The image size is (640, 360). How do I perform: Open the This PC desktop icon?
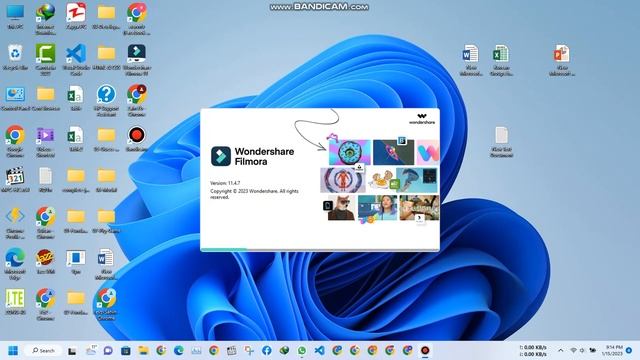click(x=15, y=16)
